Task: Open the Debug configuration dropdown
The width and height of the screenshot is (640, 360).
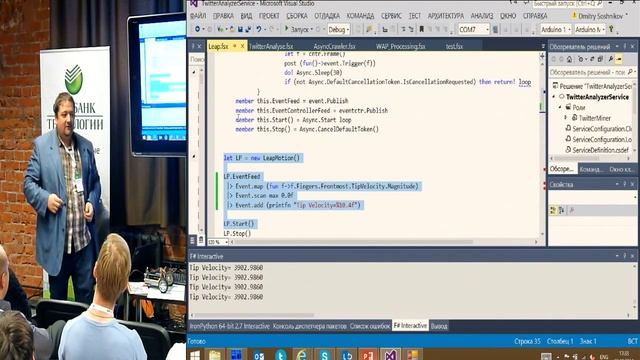Action: pos(339,29)
